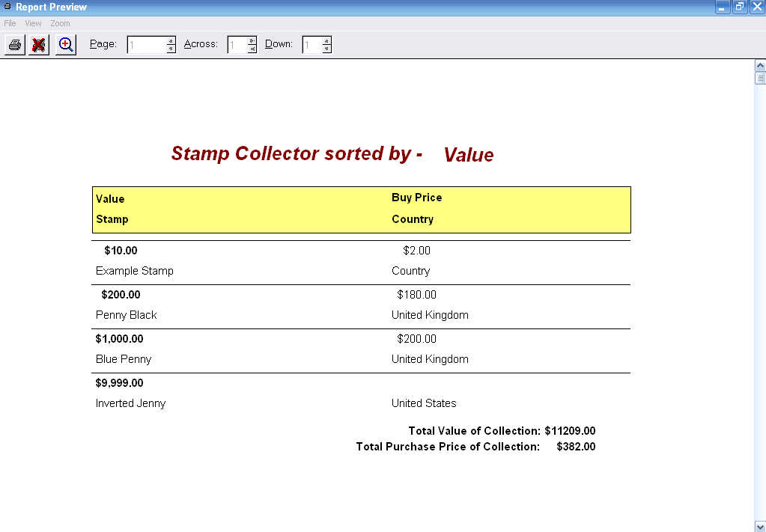Select the Page number input field
This screenshot has height=532, width=766.
(146, 44)
